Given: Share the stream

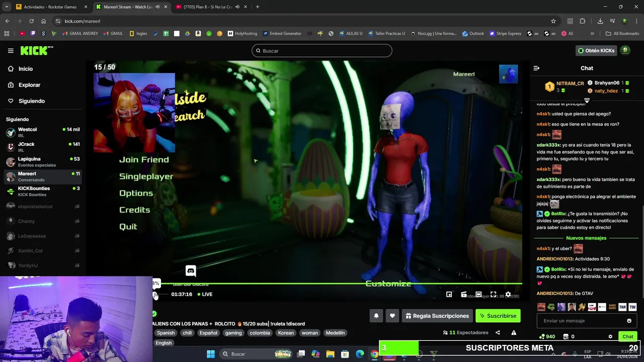Looking at the screenshot, I should 498,333.
